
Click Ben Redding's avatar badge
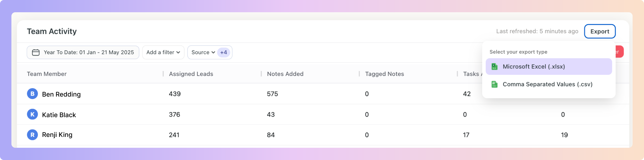pyautogui.click(x=32, y=94)
